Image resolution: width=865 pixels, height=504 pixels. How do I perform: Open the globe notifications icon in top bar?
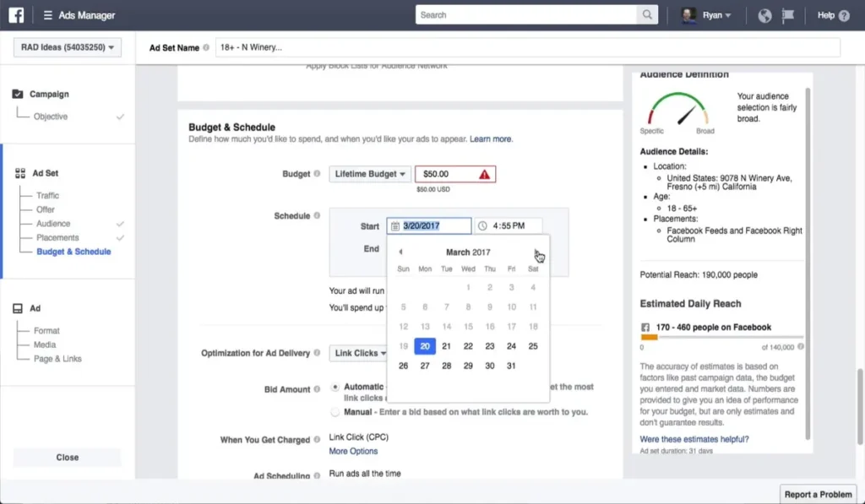click(765, 14)
